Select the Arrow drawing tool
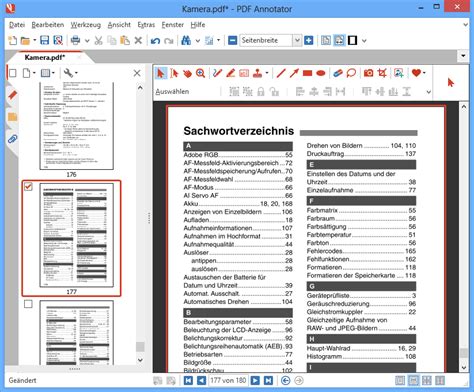 pyautogui.click(x=294, y=73)
